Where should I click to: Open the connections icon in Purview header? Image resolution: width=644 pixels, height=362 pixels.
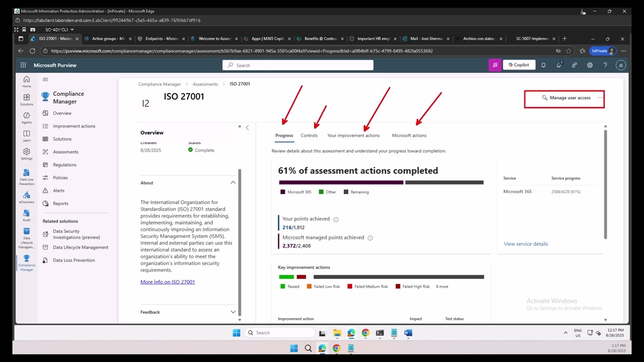coord(574,65)
